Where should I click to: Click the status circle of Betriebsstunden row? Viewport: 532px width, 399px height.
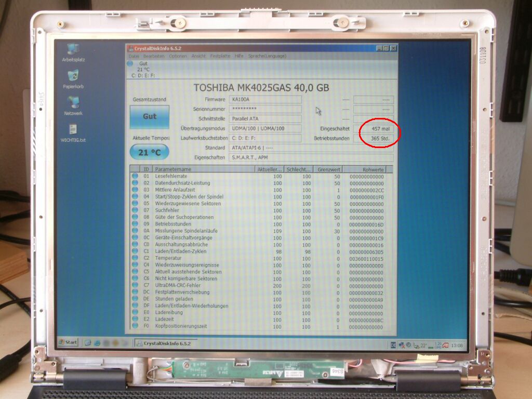[x=135, y=224]
